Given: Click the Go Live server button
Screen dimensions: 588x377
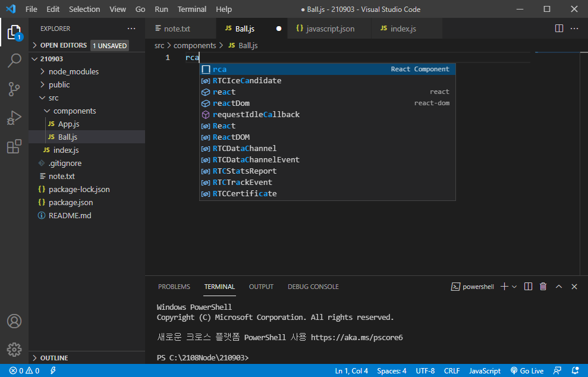Looking at the screenshot, I should [x=527, y=370].
